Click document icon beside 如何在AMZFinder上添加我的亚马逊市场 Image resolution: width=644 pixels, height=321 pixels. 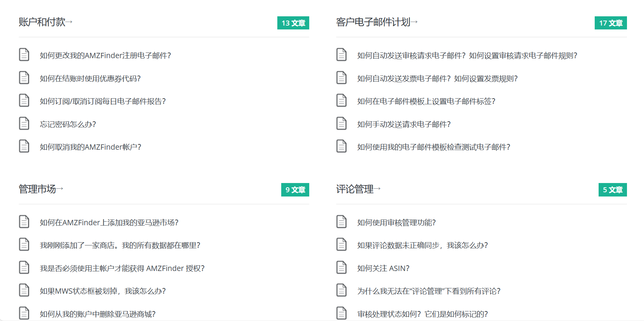[x=24, y=222]
